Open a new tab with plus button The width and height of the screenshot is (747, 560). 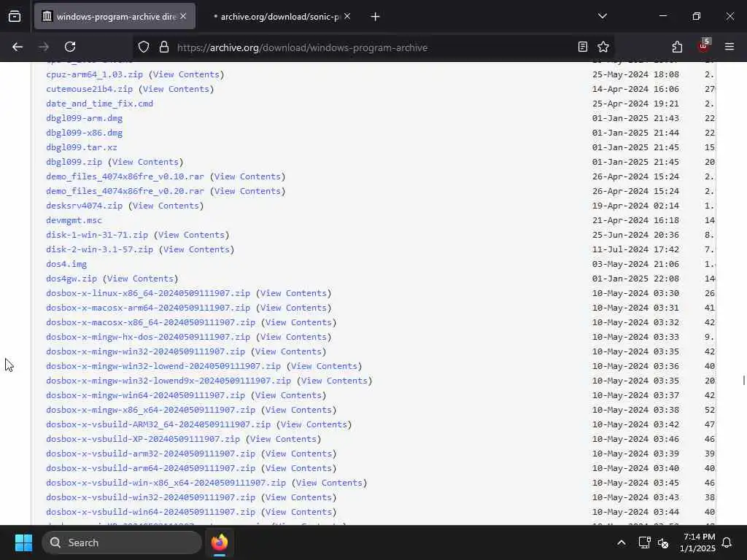(x=376, y=17)
